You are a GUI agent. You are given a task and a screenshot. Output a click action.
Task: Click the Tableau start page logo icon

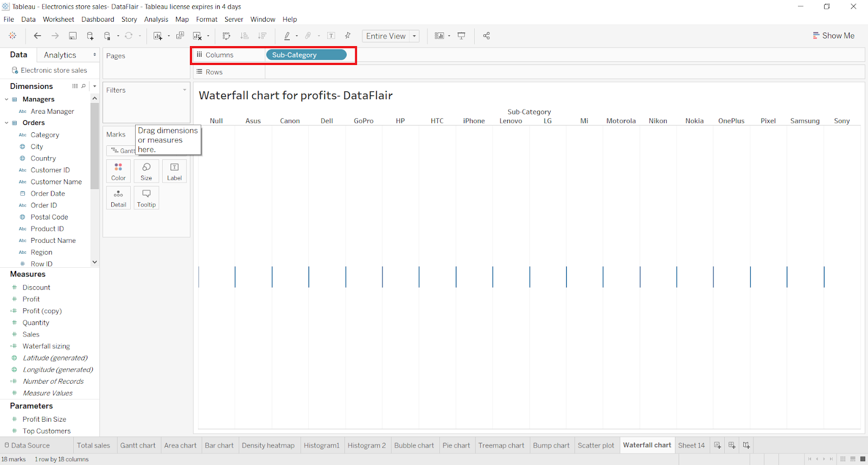(12, 36)
